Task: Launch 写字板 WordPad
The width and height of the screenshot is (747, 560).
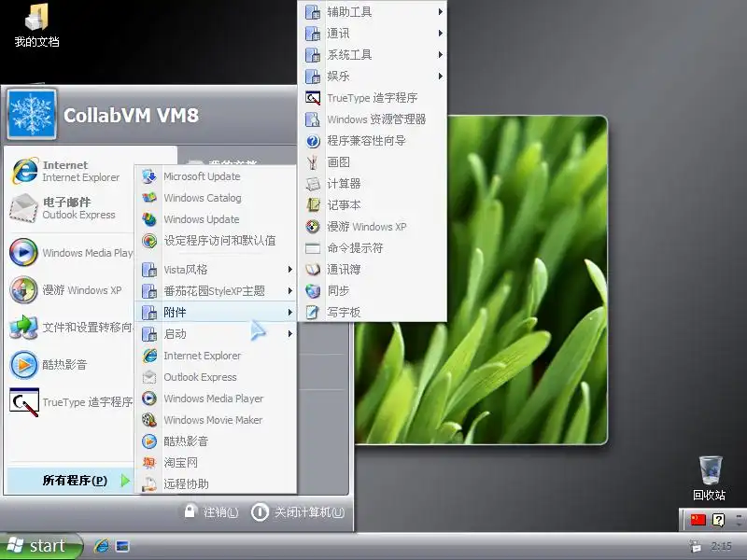Action: tap(373, 313)
